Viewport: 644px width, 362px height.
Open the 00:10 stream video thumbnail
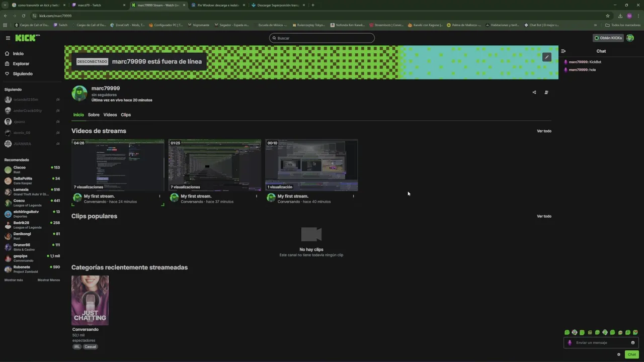click(x=311, y=165)
